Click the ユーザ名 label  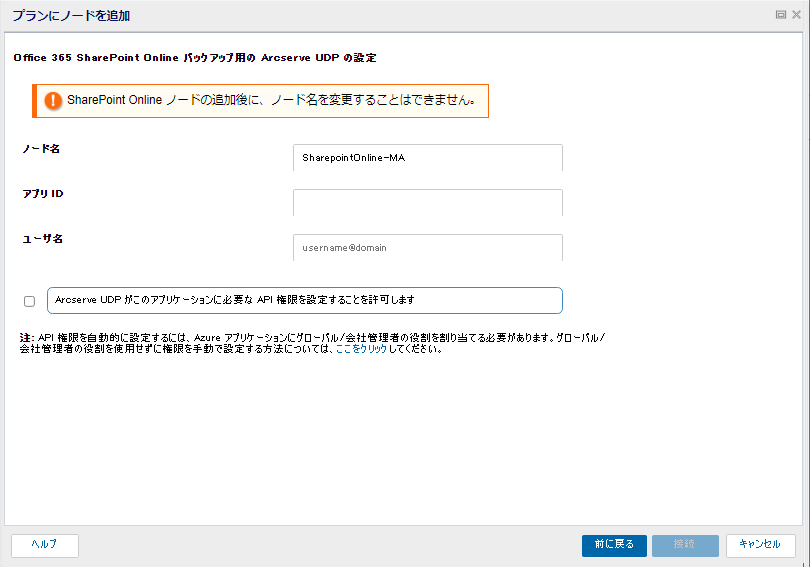tap(42, 239)
